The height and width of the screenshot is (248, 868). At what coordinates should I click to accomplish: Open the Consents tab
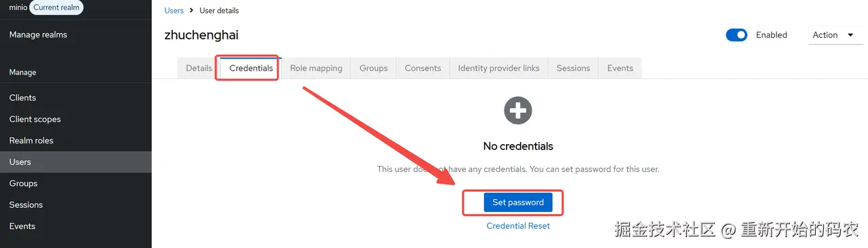[x=422, y=68]
